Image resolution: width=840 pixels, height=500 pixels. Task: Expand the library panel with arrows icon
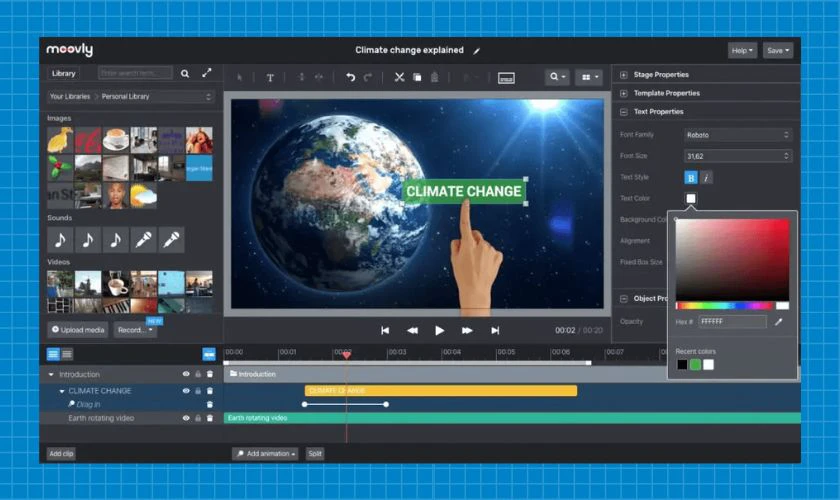(207, 73)
